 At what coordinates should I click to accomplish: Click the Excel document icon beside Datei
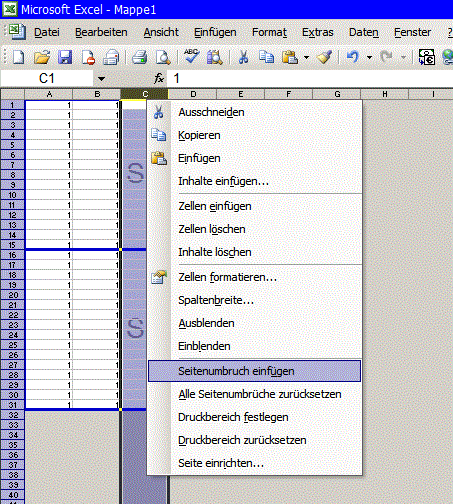[17, 32]
